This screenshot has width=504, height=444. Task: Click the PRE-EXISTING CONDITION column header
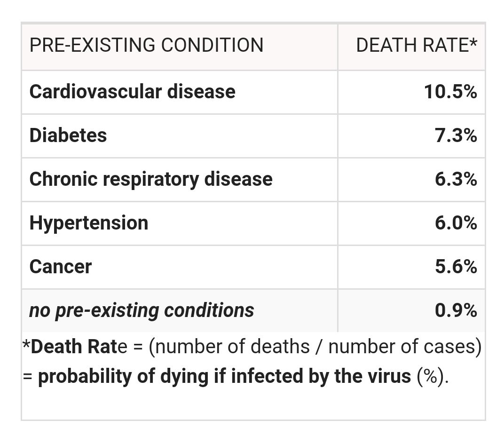(146, 45)
